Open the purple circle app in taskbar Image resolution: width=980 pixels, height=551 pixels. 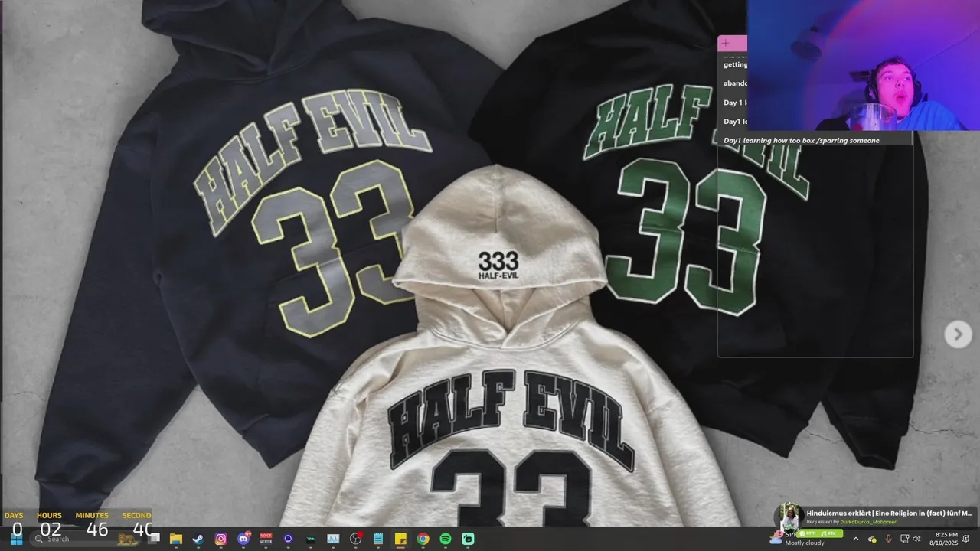(288, 539)
